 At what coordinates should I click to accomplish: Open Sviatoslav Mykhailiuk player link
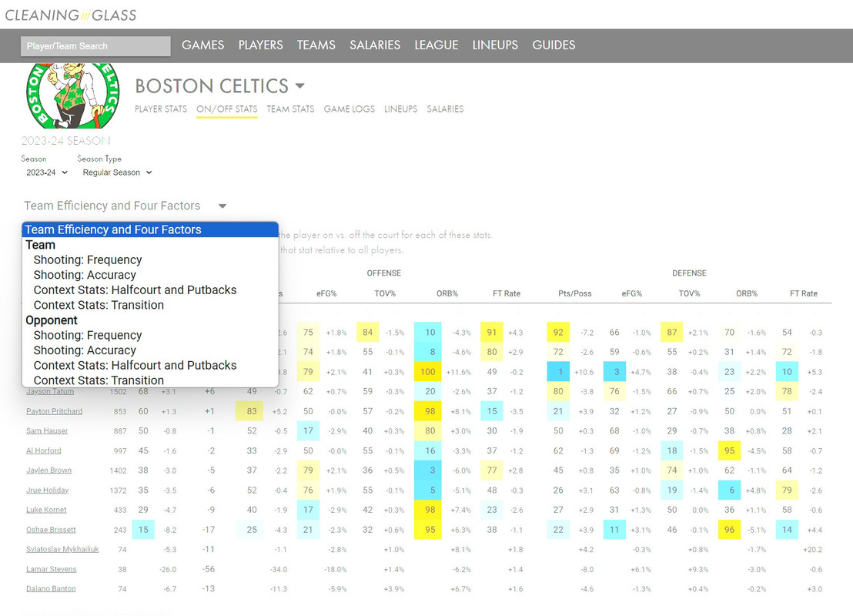click(x=62, y=550)
